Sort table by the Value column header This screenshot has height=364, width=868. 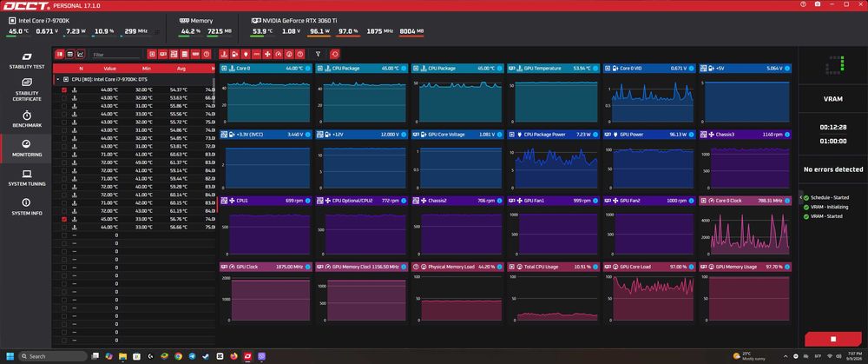pyautogui.click(x=109, y=69)
